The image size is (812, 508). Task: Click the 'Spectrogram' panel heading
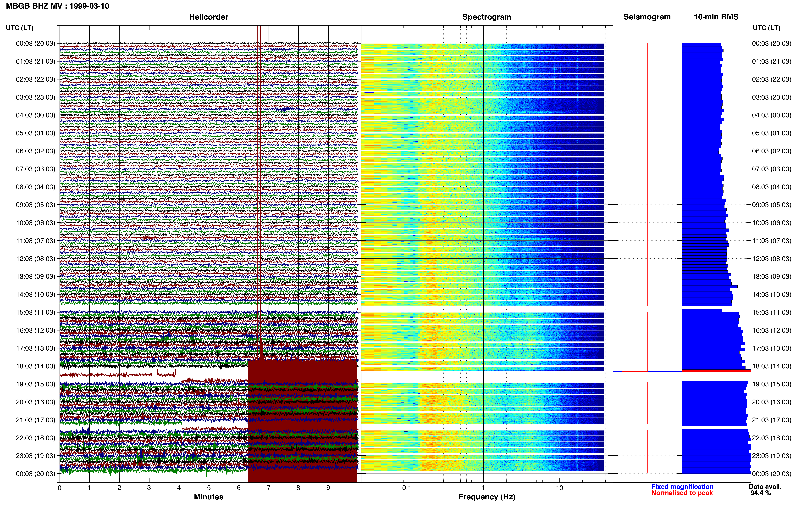point(487,17)
